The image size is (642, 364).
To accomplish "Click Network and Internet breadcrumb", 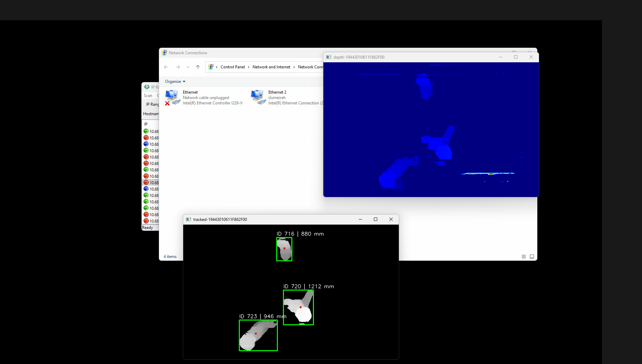I will pos(271,67).
